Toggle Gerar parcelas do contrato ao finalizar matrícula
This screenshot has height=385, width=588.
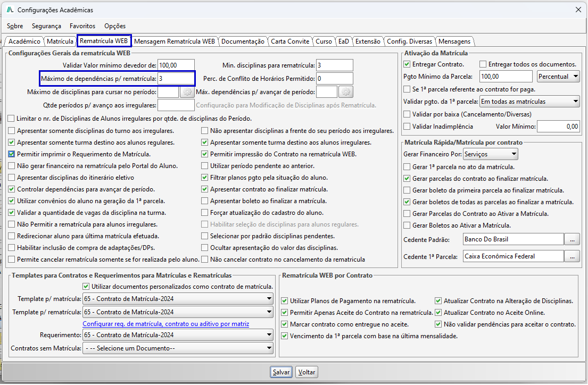pos(407,179)
